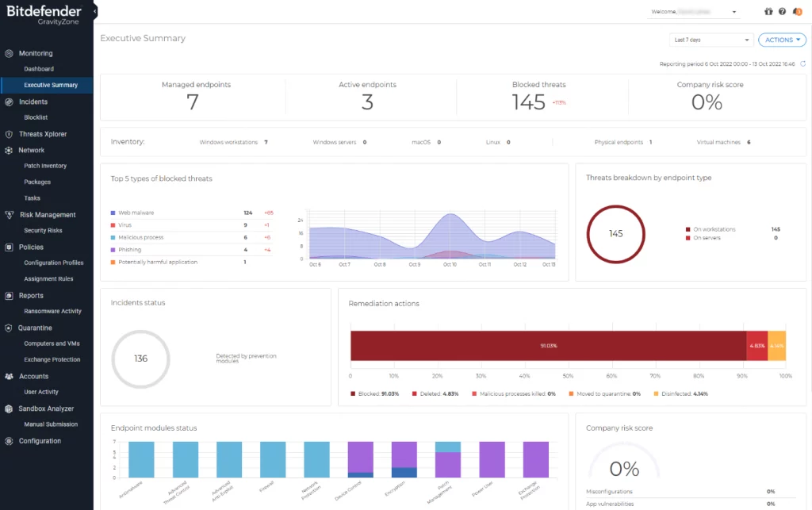The height and width of the screenshot is (510, 812).
Task: Open the help question mark icon
Action: click(782, 12)
